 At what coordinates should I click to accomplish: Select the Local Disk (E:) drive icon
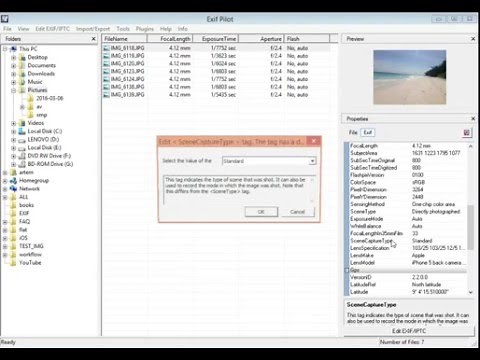pyautogui.click(x=22, y=148)
